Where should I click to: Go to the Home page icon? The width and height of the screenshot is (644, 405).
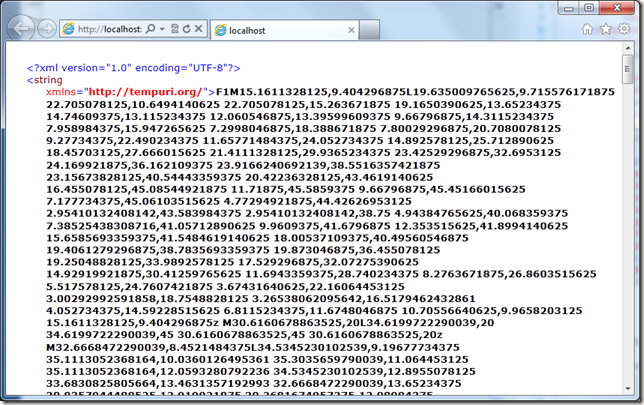point(587,29)
